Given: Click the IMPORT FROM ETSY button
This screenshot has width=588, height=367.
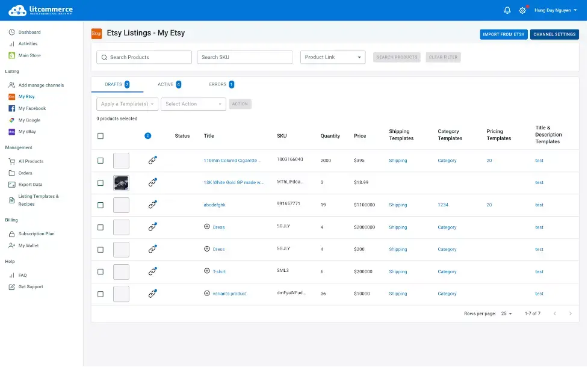Looking at the screenshot, I should [503, 34].
